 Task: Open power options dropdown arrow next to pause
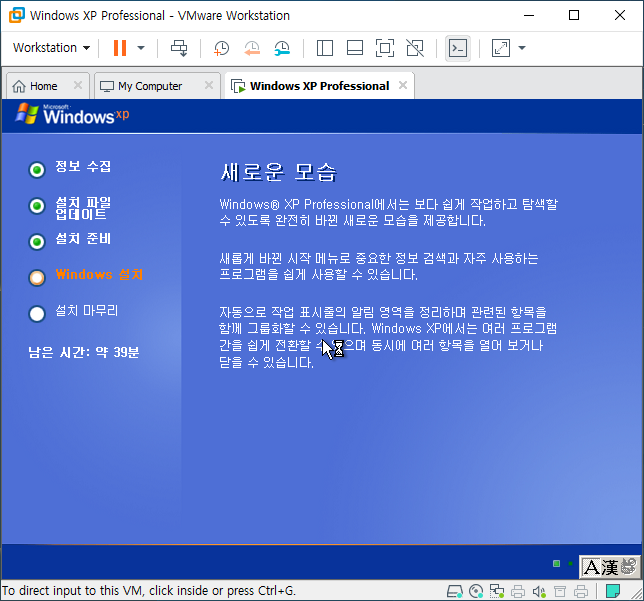(141, 48)
